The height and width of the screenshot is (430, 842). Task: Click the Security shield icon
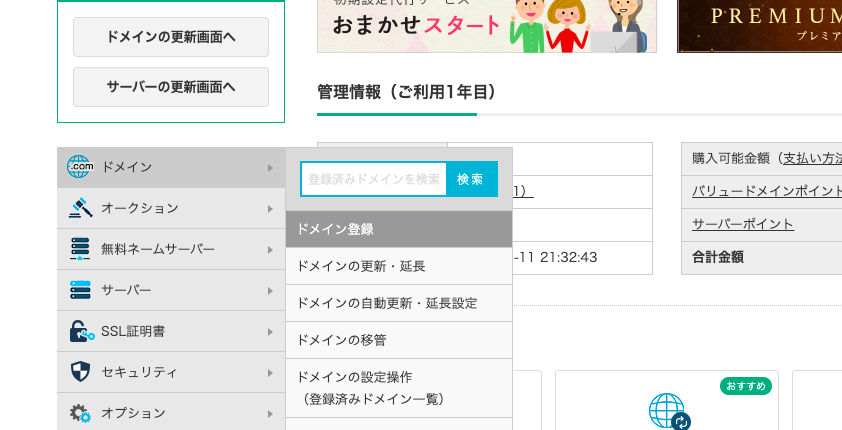pyautogui.click(x=80, y=371)
